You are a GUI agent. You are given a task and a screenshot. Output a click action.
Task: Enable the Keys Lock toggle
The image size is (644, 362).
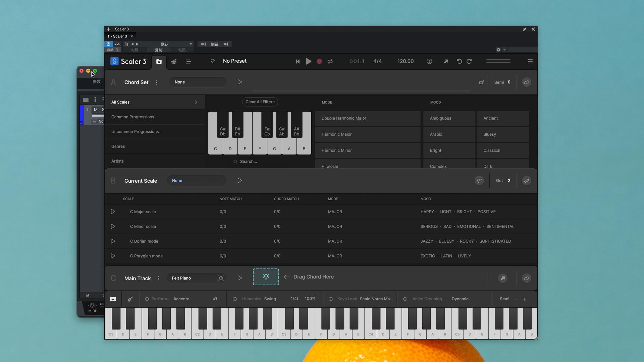pyautogui.click(x=331, y=299)
